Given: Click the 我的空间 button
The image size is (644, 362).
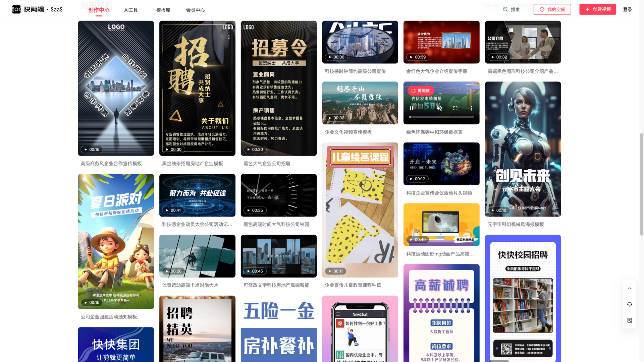Looking at the screenshot, I should [x=552, y=9].
